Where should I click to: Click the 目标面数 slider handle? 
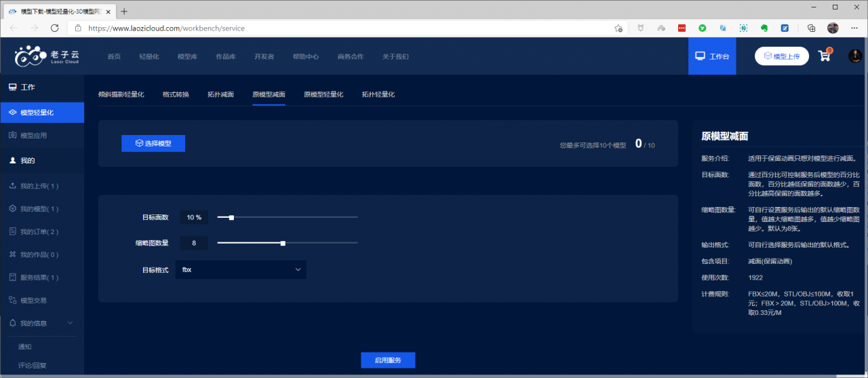point(231,218)
